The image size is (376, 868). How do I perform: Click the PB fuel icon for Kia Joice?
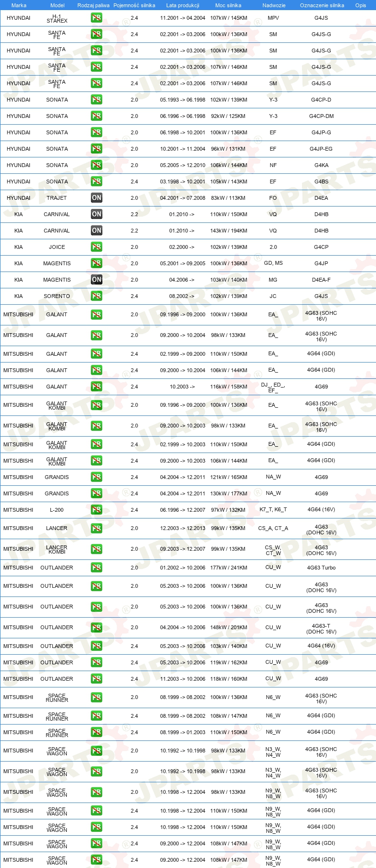(x=96, y=247)
